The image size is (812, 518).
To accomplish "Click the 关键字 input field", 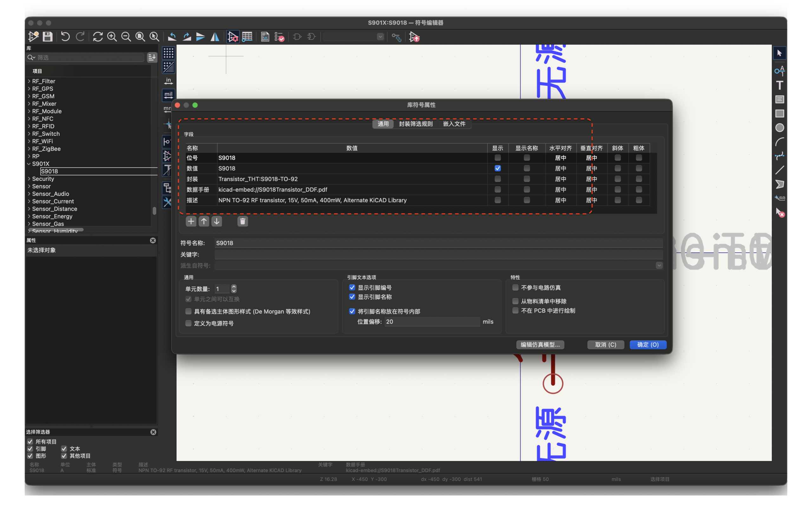I will tap(438, 255).
